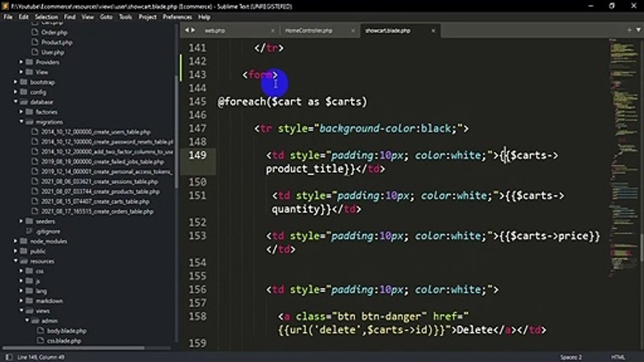Image resolution: width=644 pixels, height=362 pixels.
Task: Click file icon of create_orders_table migration
Action: point(35,212)
